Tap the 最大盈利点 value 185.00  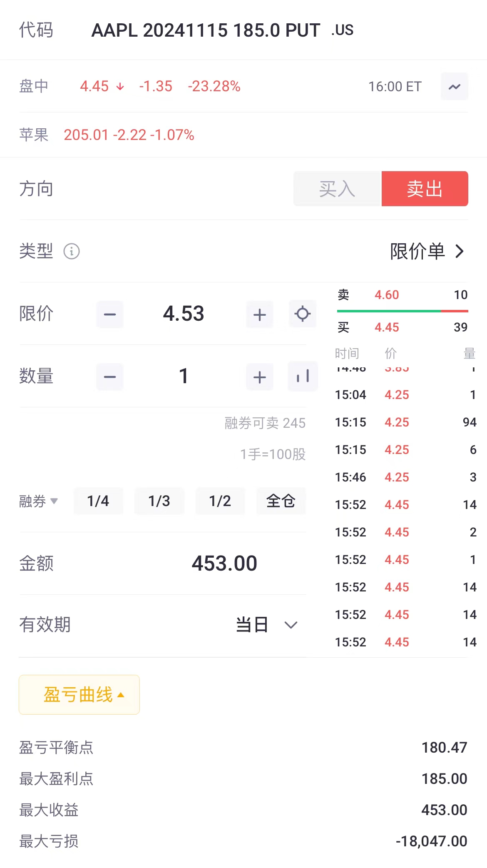[x=444, y=779]
